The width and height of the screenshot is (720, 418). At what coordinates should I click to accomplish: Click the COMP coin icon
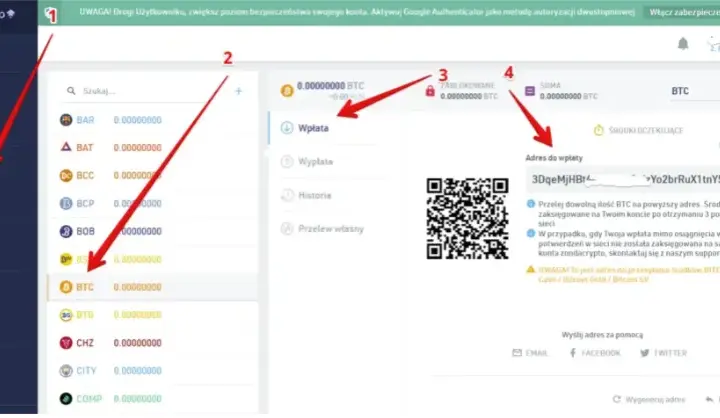(x=66, y=399)
